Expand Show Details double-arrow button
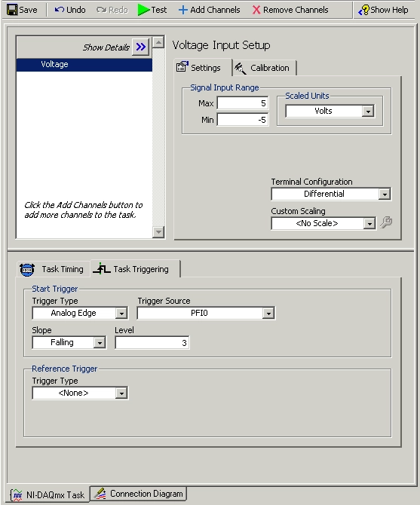The image size is (420, 505). tap(141, 47)
